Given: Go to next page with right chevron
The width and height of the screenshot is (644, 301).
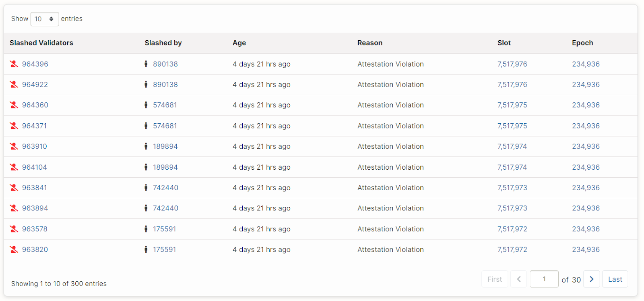Looking at the screenshot, I should click(x=591, y=279).
